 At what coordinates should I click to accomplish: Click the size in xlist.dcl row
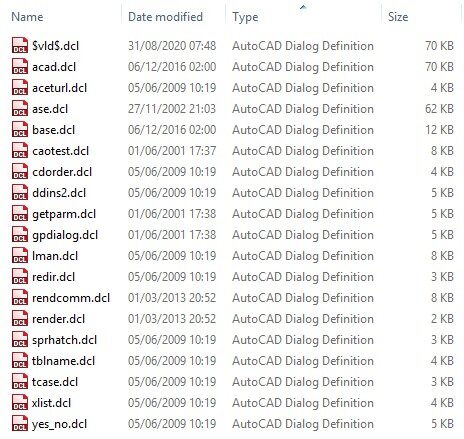click(x=442, y=403)
